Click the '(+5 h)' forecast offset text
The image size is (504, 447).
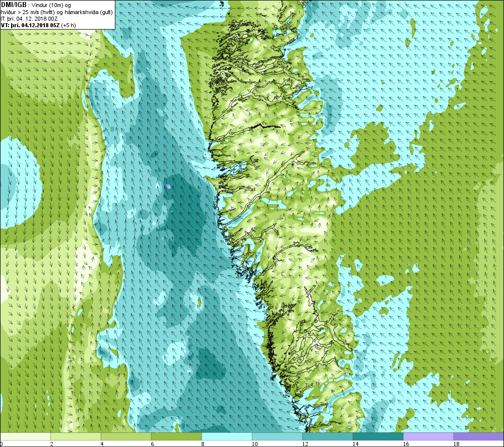click(69, 25)
